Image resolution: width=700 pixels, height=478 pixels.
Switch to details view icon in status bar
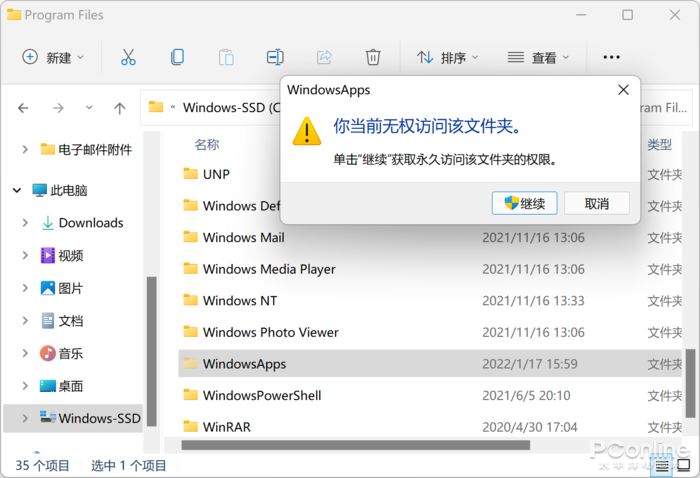pyautogui.click(x=662, y=466)
